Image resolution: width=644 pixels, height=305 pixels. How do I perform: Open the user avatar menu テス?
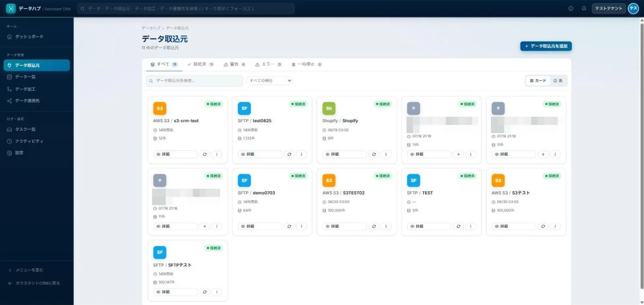click(633, 8)
